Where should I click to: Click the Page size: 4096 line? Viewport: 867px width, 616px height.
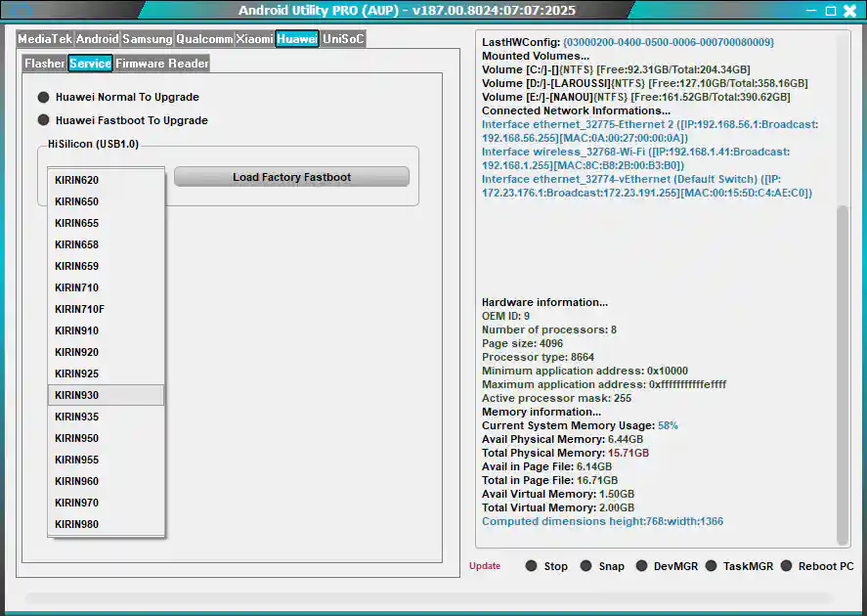(522, 343)
